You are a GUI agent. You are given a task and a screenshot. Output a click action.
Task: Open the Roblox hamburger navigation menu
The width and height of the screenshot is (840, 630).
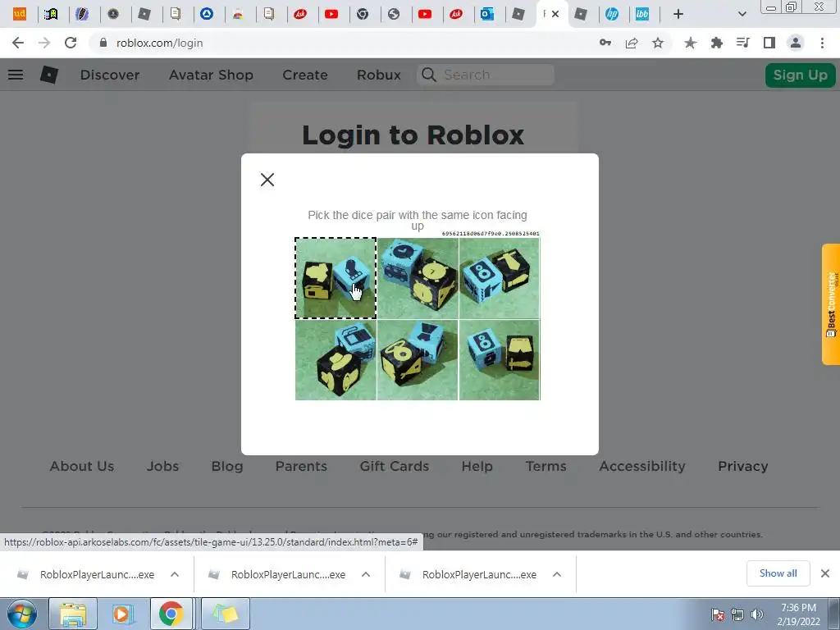(x=16, y=75)
